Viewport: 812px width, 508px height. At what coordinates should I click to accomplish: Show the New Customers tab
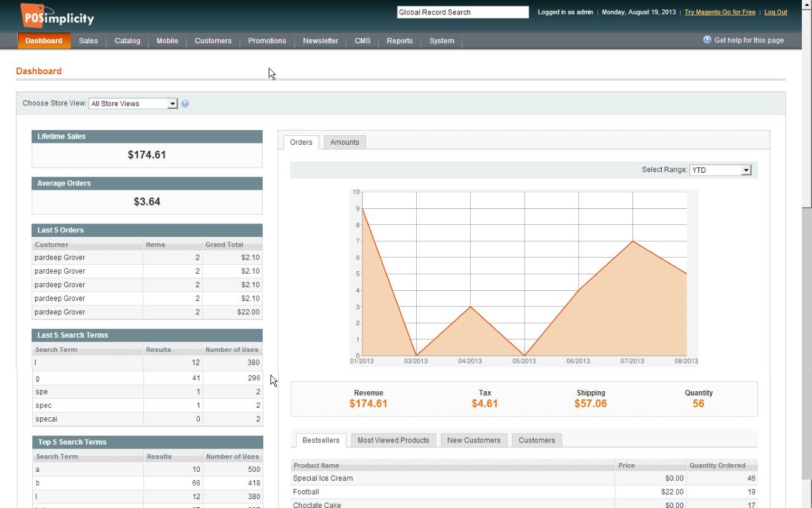[x=473, y=440]
